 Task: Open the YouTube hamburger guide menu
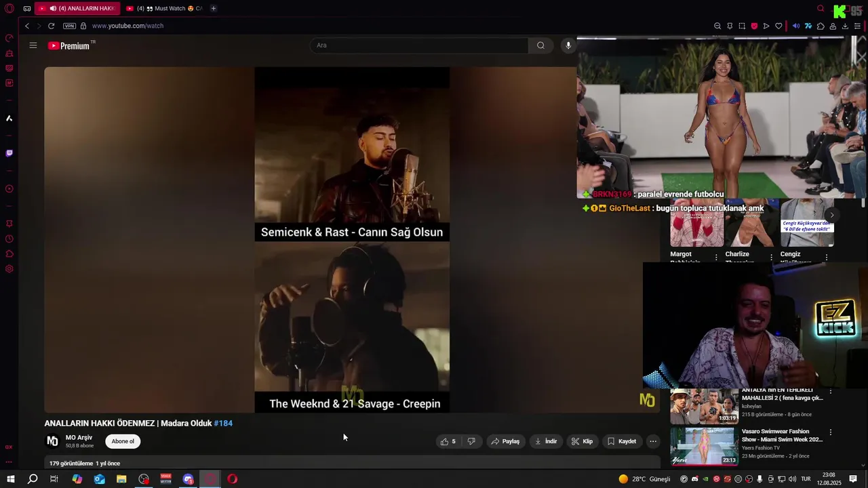pyautogui.click(x=33, y=45)
